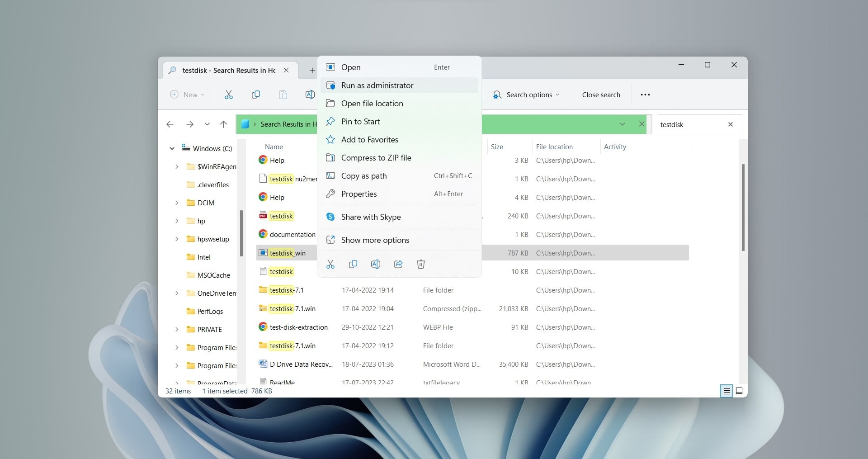Click the Cut icon in the toolbar

coord(229,95)
